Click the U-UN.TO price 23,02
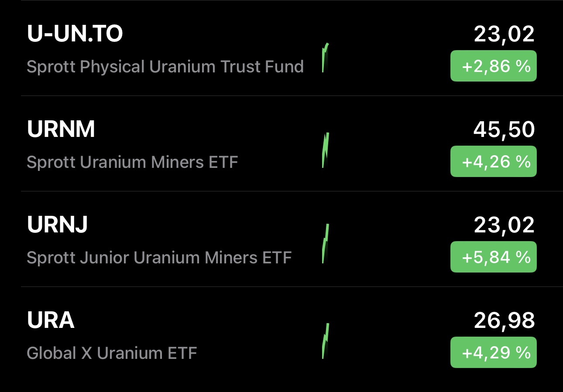Screen dimensions: 563x392 (x=504, y=34)
